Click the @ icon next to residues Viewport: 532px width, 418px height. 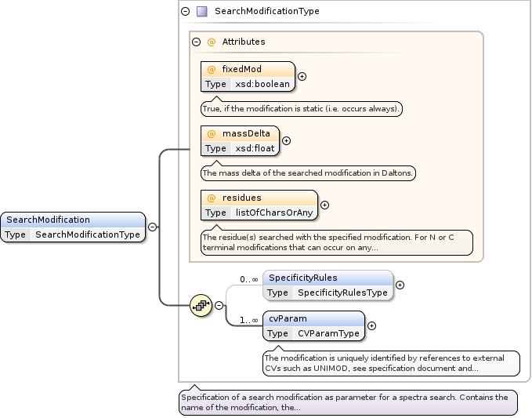[x=211, y=198]
